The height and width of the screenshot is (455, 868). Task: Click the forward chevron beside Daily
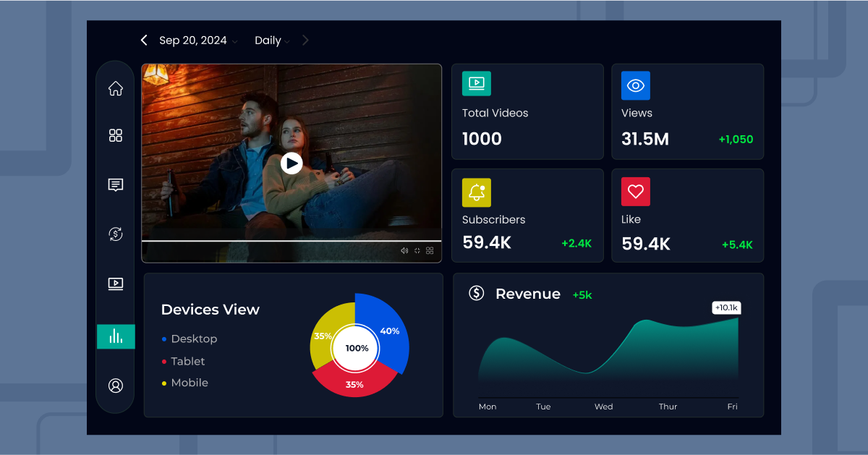click(305, 41)
